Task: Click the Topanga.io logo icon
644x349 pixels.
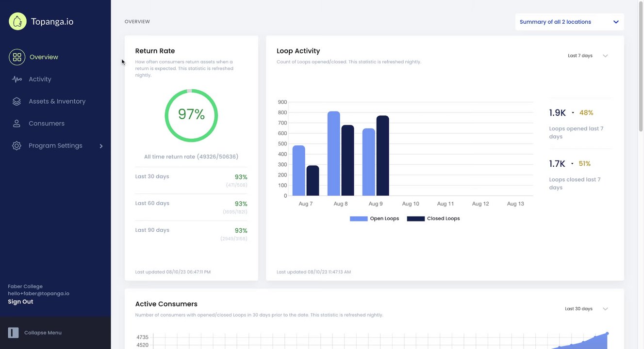Action: [17, 21]
